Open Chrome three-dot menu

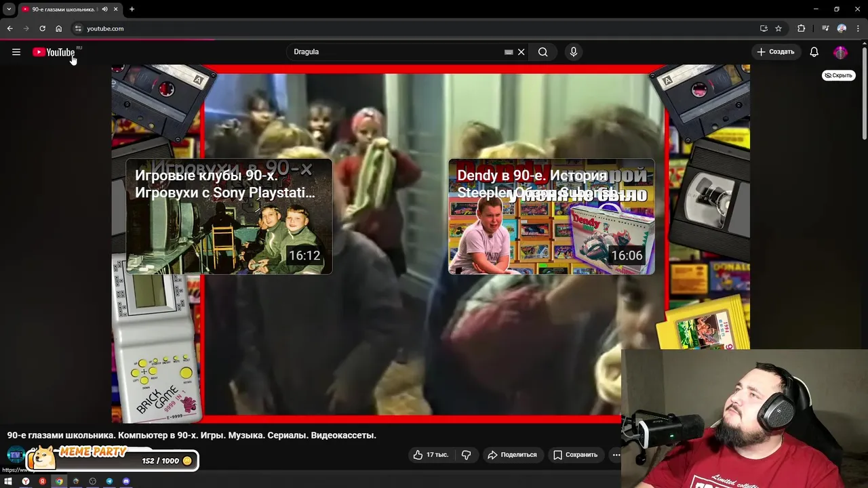coord(858,28)
